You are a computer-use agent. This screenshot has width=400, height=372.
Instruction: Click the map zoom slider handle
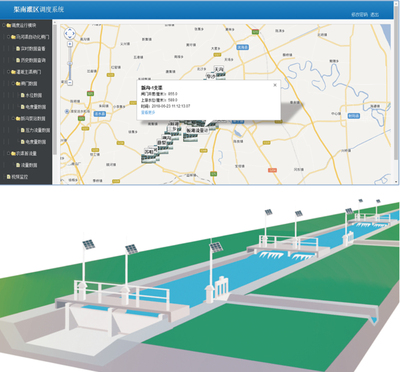pyautogui.click(x=70, y=63)
